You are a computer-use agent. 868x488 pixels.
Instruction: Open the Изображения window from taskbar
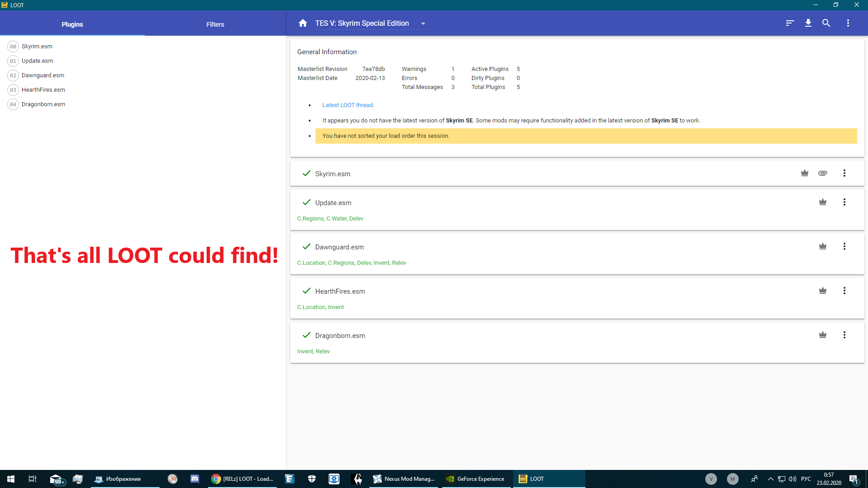(125, 479)
